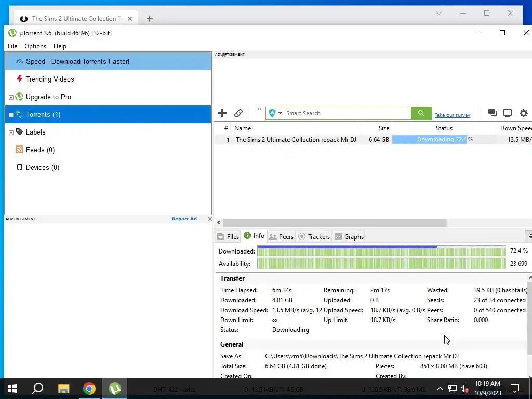The width and height of the screenshot is (532, 399).
Task: Click the Add Torrent from URL link icon
Action: click(238, 113)
